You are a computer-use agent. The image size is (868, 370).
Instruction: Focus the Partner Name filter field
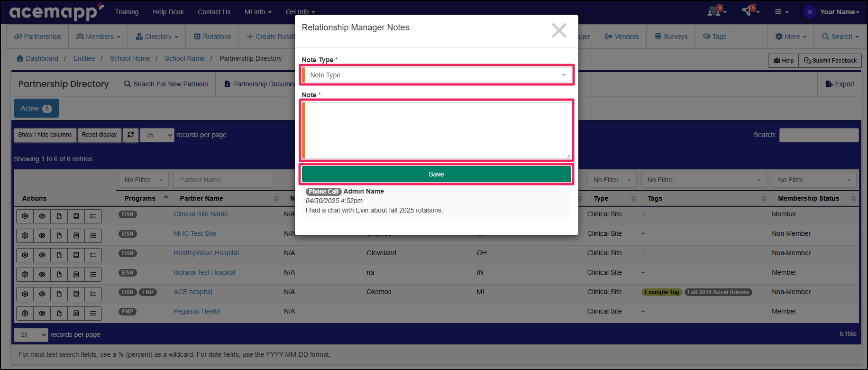pos(224,180)
